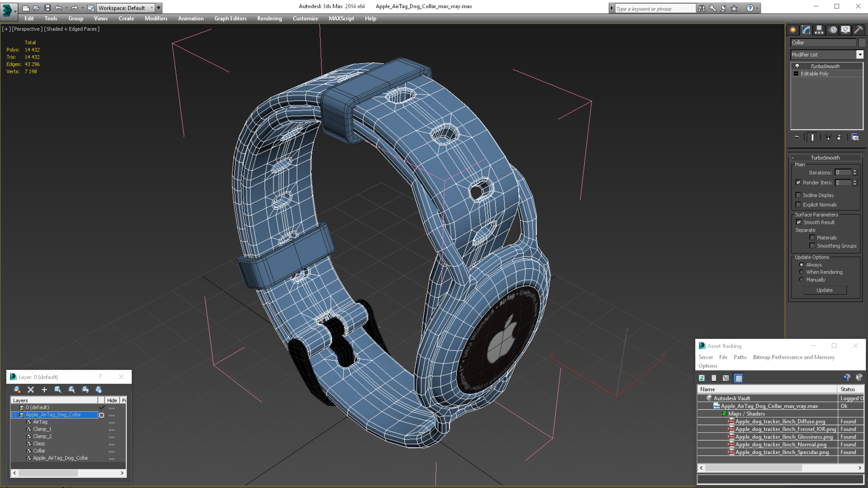
Task: Click Make unique icon under modifier stack
Action: click(828, 137)
